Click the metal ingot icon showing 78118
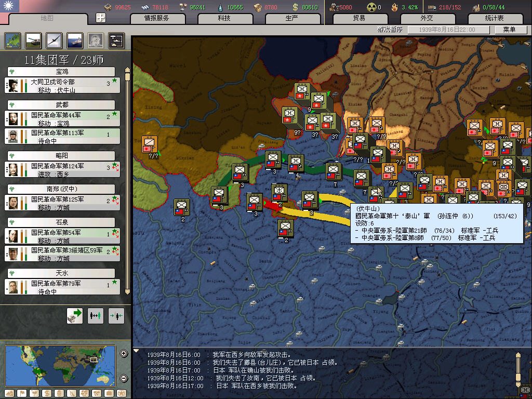Viewport: 532px width, 399px height. pos(145,7)
